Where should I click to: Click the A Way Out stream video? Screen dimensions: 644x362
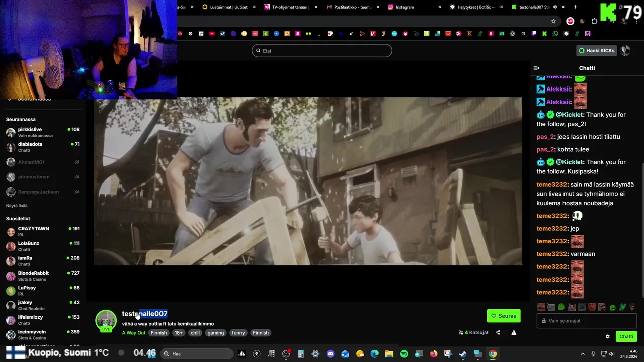308,181
